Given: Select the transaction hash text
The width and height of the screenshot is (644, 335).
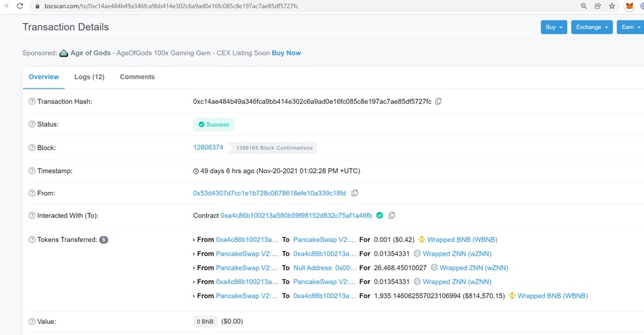Looking at the screenshot, I should (312, 102).
